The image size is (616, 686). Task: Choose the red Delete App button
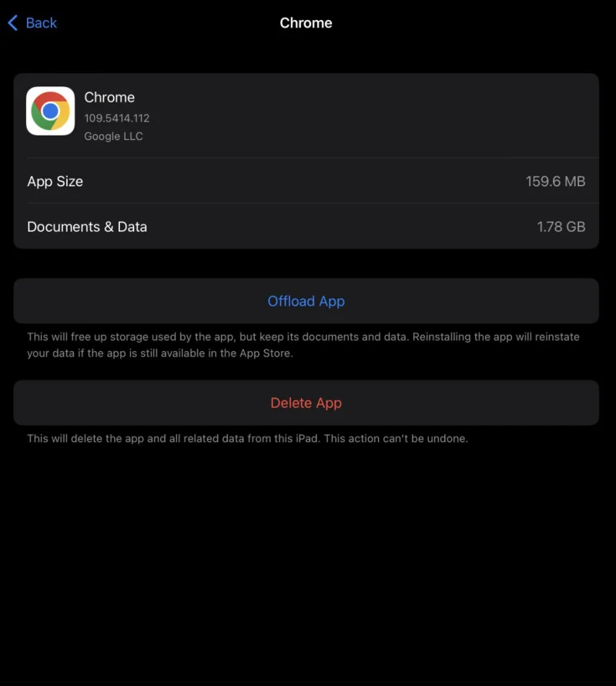[x=306, y=403]
